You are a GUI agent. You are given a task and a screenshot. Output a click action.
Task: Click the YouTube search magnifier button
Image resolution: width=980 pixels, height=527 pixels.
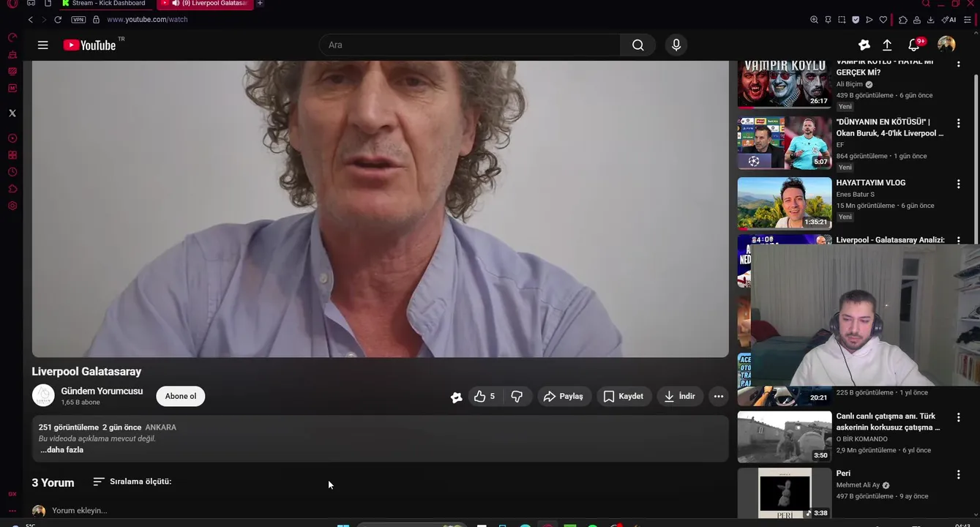pyautogui.click(x=638, y=45)
